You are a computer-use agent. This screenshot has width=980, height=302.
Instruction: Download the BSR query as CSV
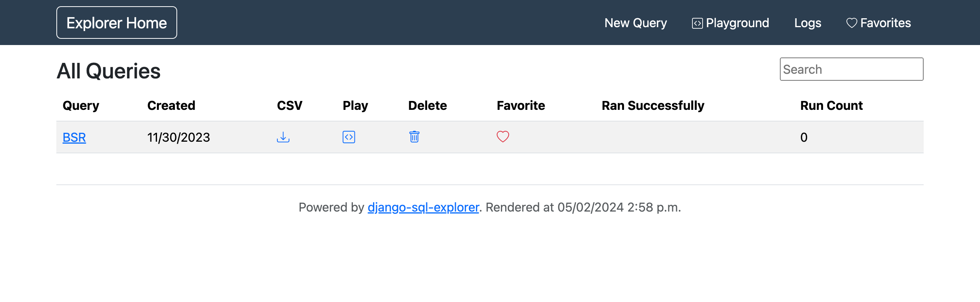pos(283,137)
